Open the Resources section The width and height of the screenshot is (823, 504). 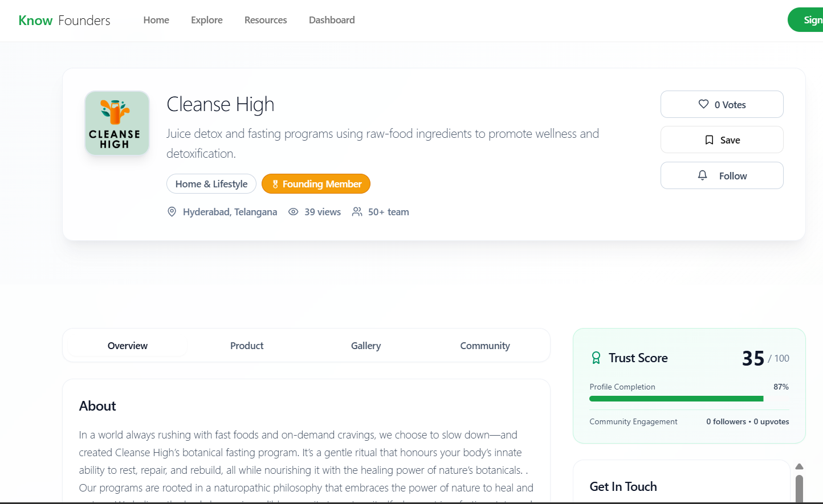(265, 19)
